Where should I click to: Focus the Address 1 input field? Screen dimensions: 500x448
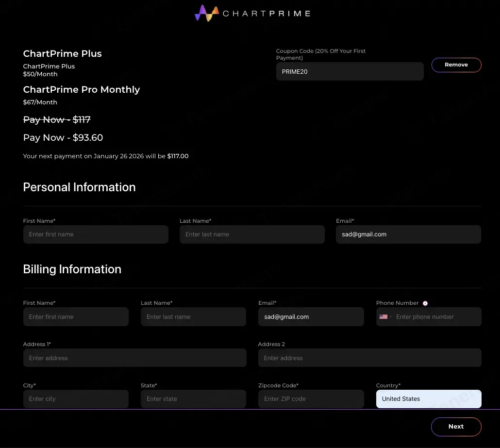click(x=135, y=358)
